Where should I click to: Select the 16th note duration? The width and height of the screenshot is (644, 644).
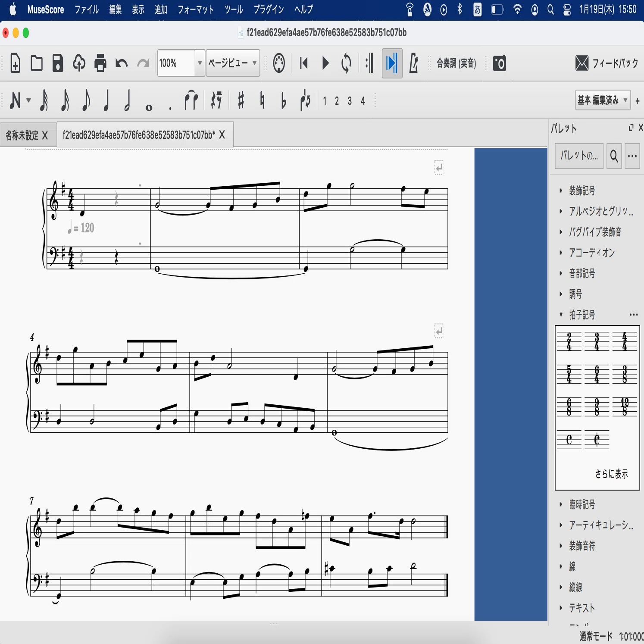pos(65,100)
